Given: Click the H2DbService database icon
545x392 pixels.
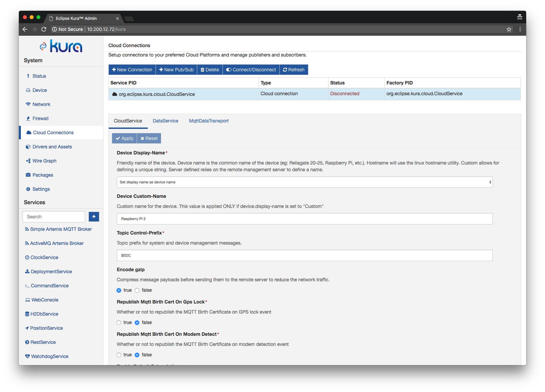Looking at the screenshot, I should (27, 314).
